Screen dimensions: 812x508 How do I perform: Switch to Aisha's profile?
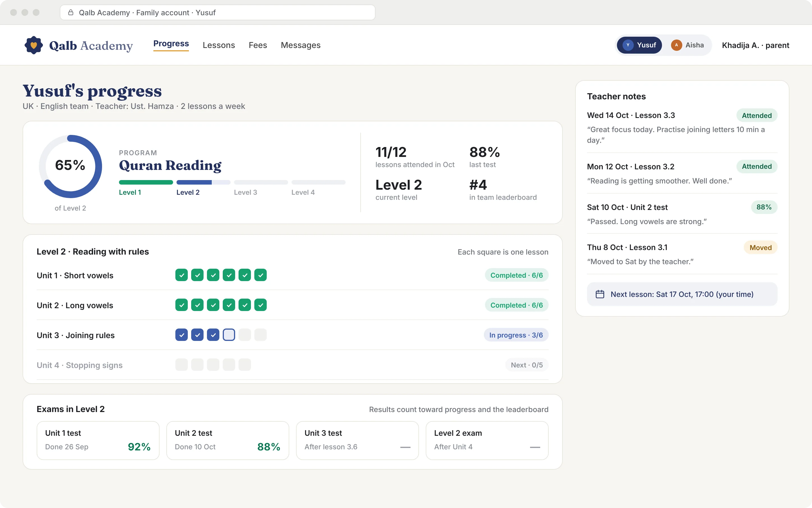point(687,45)
